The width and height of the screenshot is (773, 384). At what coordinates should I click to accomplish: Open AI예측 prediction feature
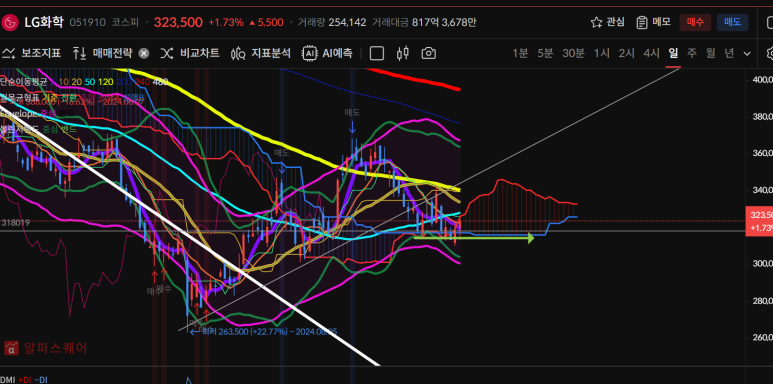coord(327,53)
